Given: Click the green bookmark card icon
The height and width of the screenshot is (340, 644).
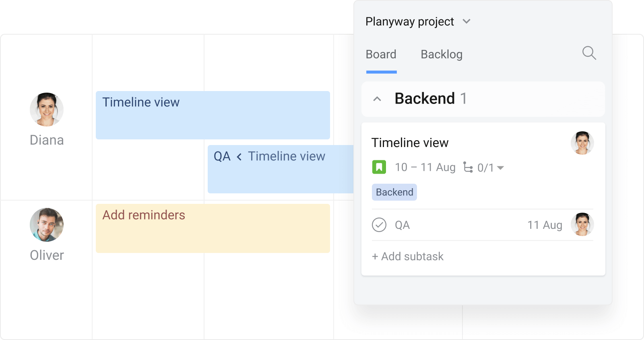Looking at the screenshot, I should click(x=379, y=167).
